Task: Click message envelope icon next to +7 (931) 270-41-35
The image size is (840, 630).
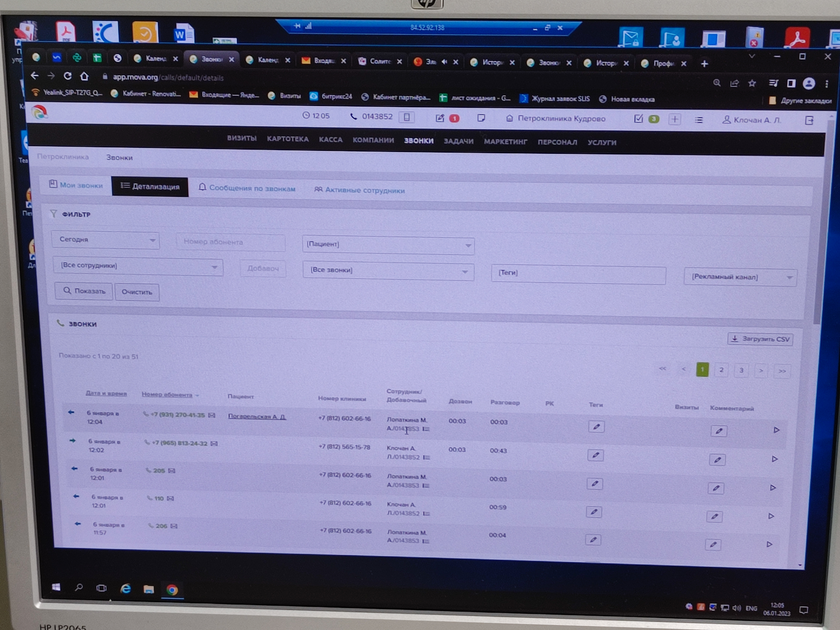Action: 212,415
